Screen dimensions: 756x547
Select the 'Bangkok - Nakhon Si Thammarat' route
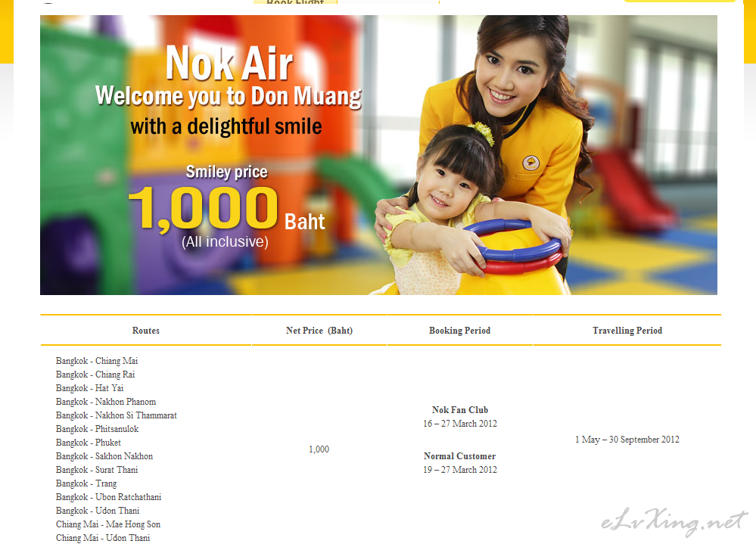click(117, 415)
